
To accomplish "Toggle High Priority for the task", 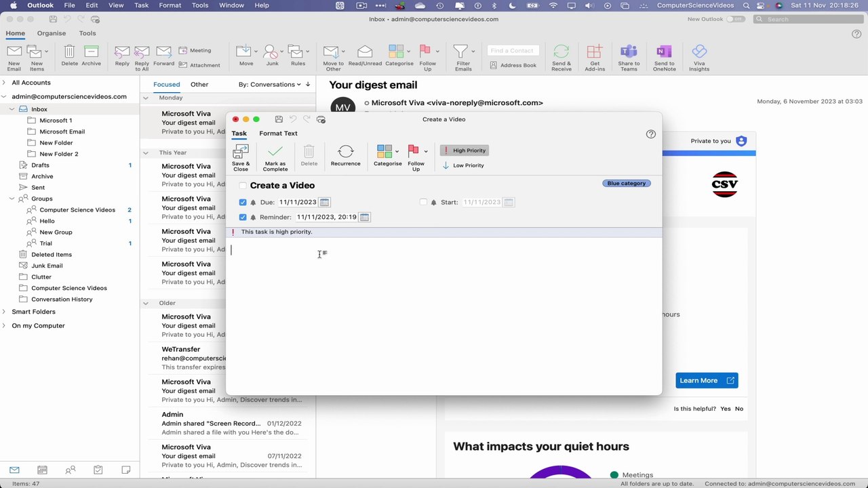I will 465,150.
